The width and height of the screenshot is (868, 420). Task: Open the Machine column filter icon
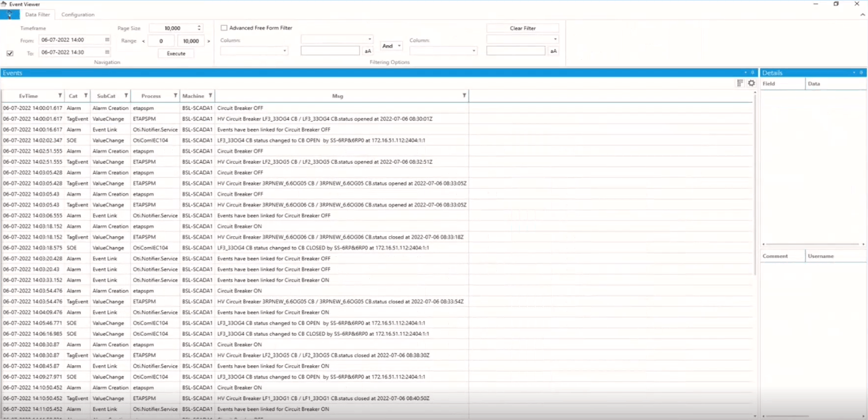[211, 96]
